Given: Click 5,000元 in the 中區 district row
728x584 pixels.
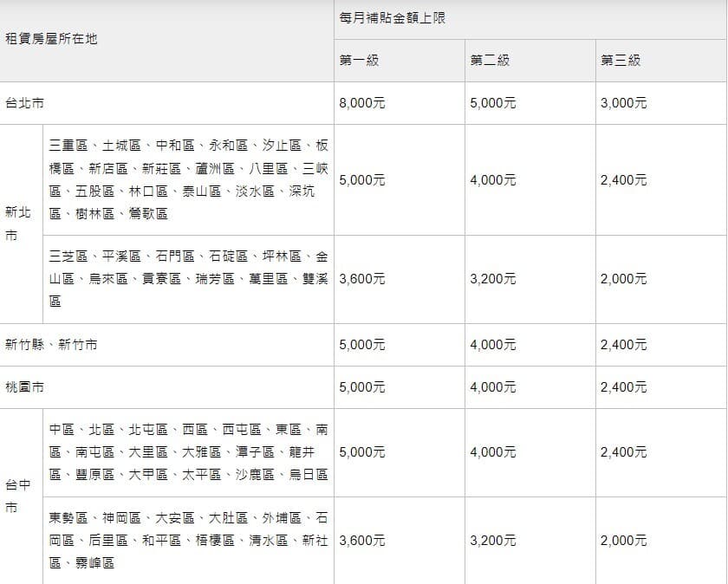Looking at the screenshot, I should [362, 452].
